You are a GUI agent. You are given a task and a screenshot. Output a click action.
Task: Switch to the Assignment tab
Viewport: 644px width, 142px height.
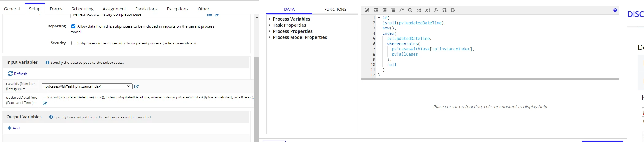point(114,9)
